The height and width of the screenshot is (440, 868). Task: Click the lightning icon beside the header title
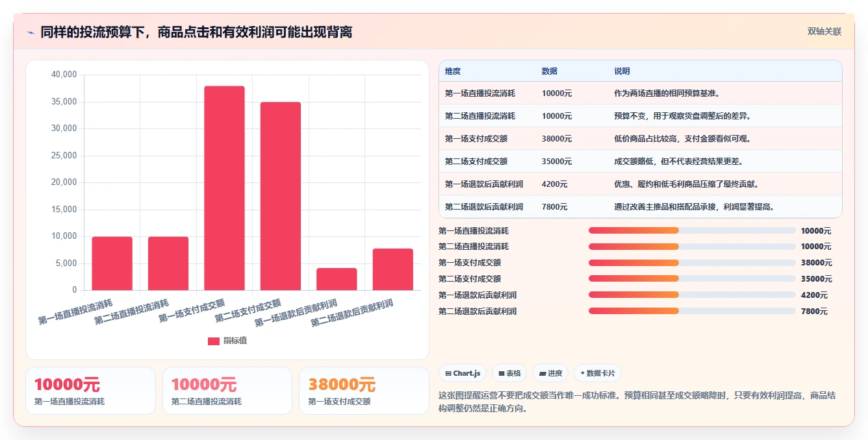(x=31, y=32)
